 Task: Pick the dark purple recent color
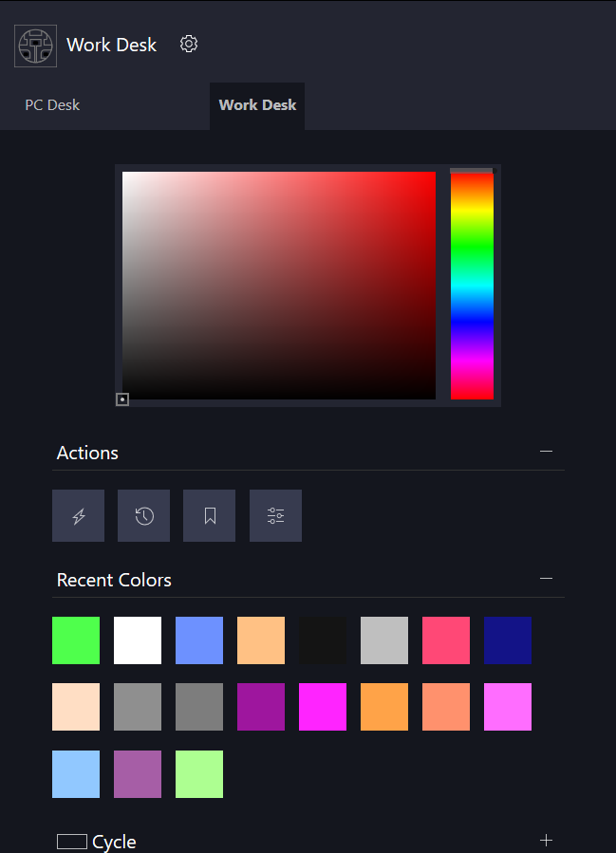[x=261, y=707]
